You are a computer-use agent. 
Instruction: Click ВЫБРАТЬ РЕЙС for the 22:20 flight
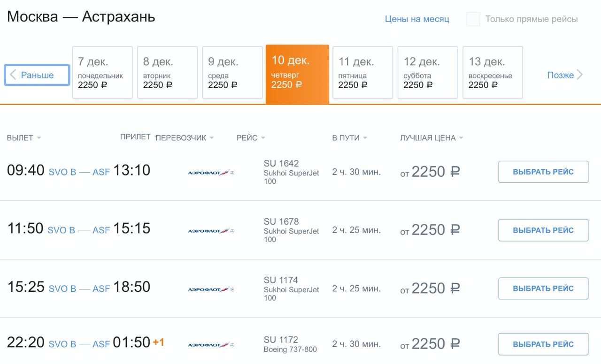pos(543,344)
